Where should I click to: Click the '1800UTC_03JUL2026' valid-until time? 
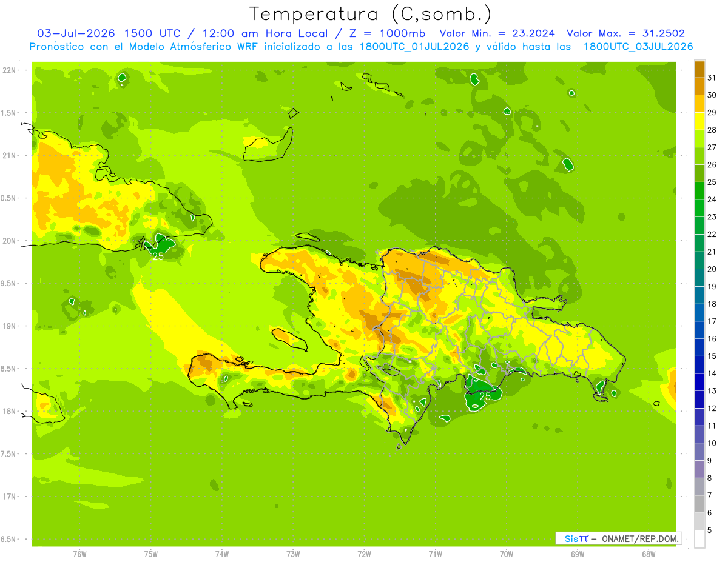coord(638,47)
